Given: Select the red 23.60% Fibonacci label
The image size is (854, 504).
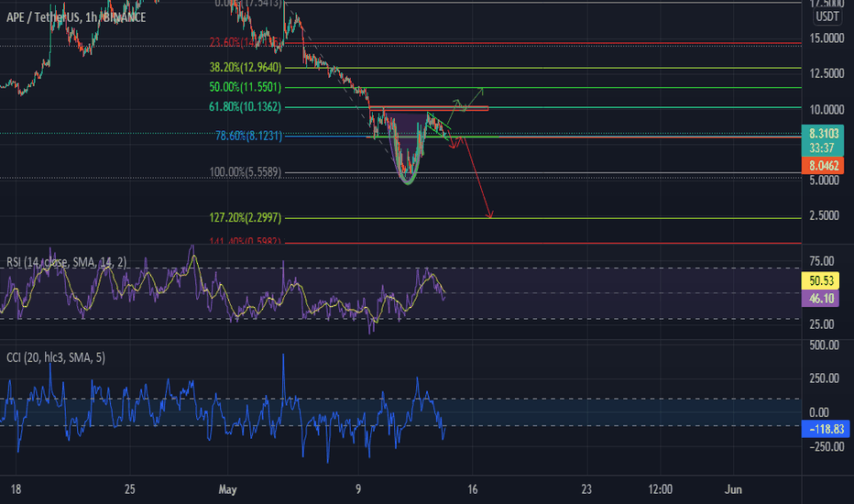Looking at the screenshot, I should 245,42.
